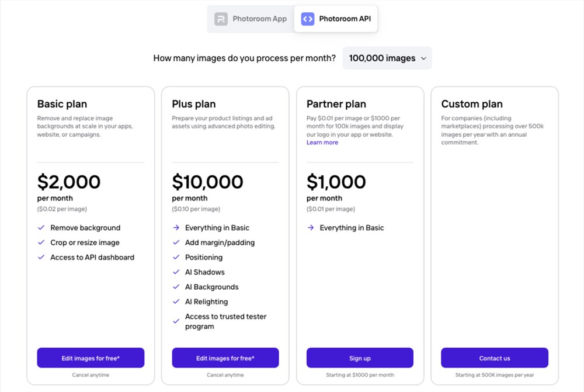Click the Access to API dashboard checkmark
The image size is (584, 392).
point(41,257)
